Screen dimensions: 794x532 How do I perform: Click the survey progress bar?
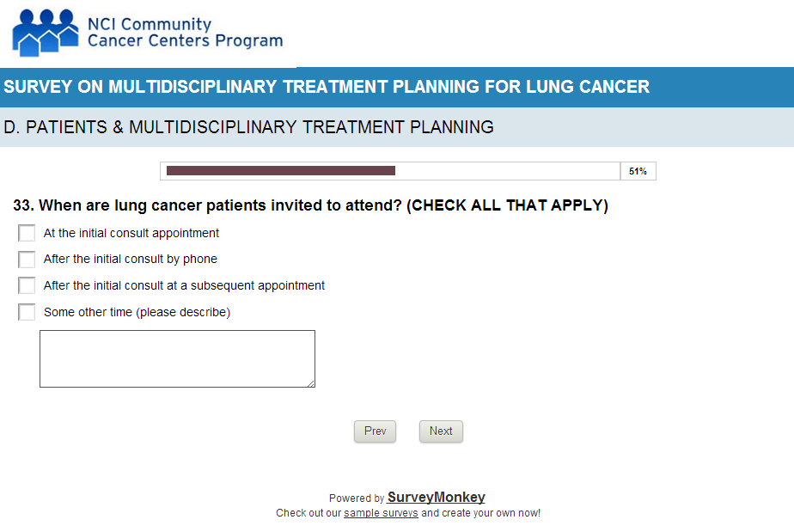coord(390,171)
